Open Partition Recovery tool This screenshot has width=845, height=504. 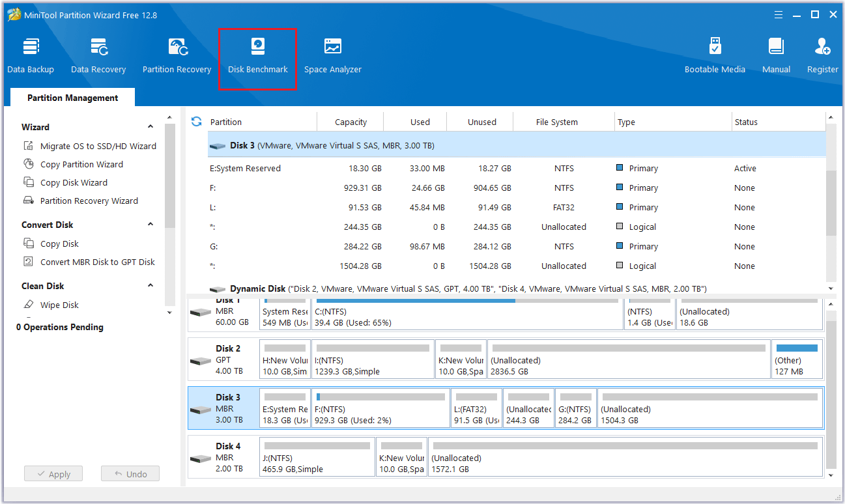click(177, 56)
